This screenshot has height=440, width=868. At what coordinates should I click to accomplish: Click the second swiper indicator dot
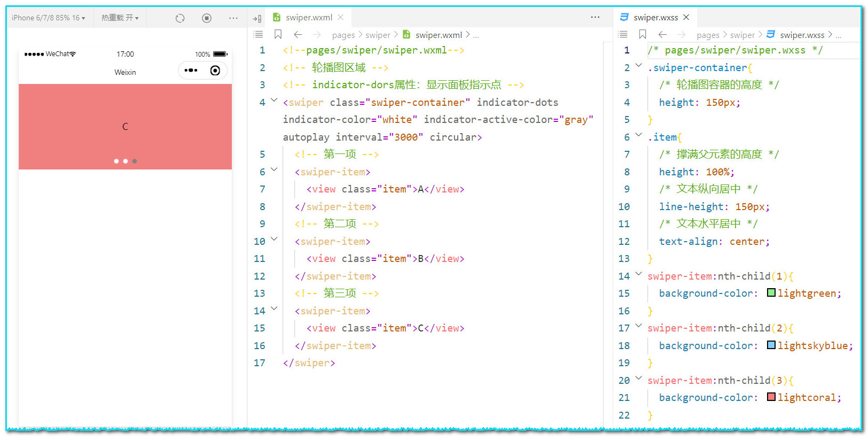(x=126, y=161)
